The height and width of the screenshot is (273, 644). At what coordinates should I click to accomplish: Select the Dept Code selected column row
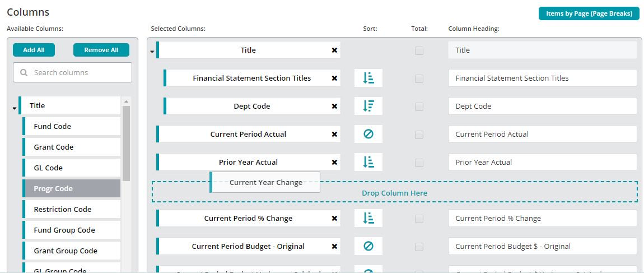pos(252,106)
